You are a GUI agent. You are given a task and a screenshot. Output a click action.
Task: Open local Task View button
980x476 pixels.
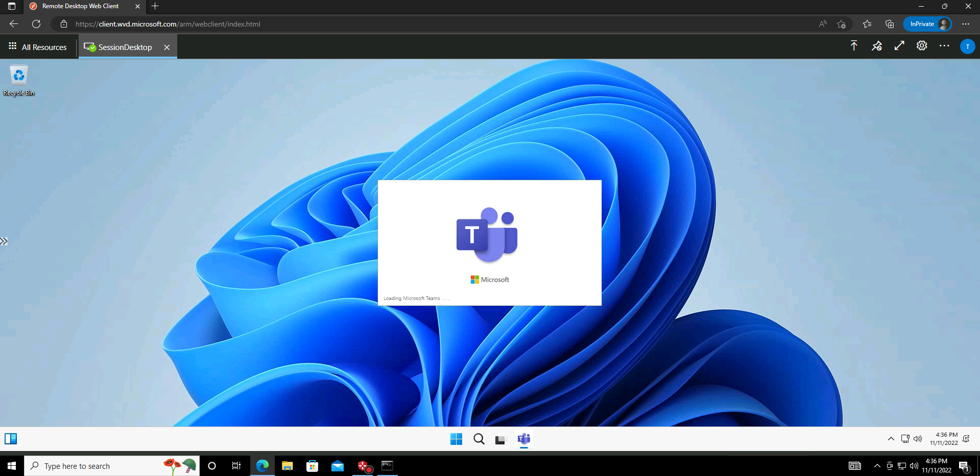(236, 466)
